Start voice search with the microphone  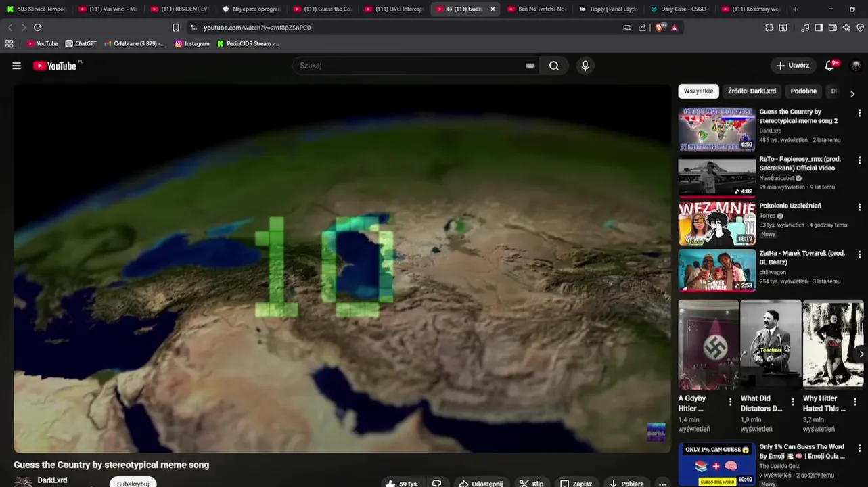coord(585,66)
